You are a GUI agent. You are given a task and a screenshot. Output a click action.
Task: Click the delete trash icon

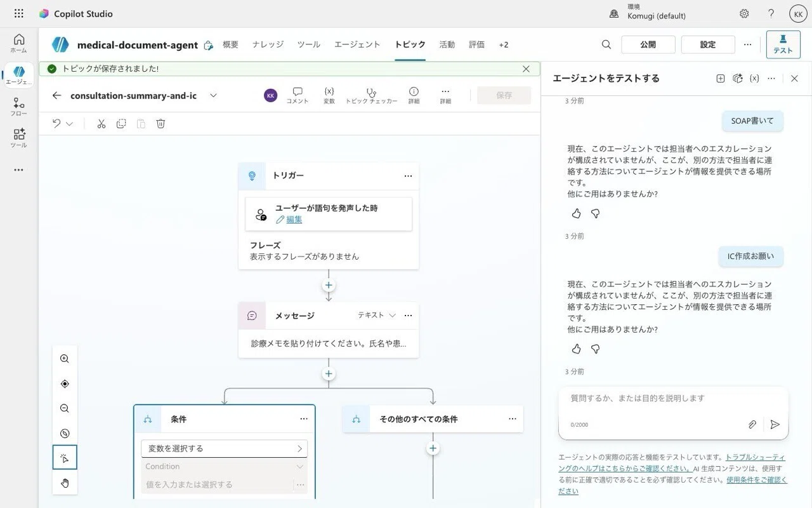click(x=160, y=124)
